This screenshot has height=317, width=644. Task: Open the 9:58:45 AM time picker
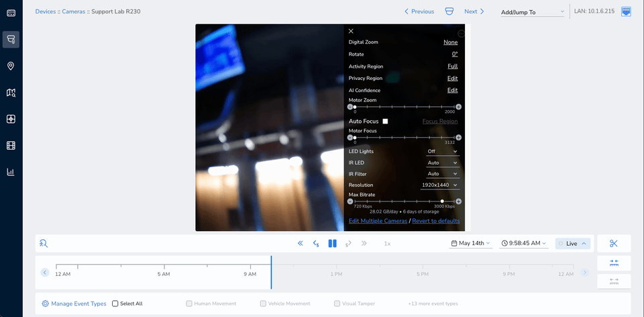click(524, 243)
